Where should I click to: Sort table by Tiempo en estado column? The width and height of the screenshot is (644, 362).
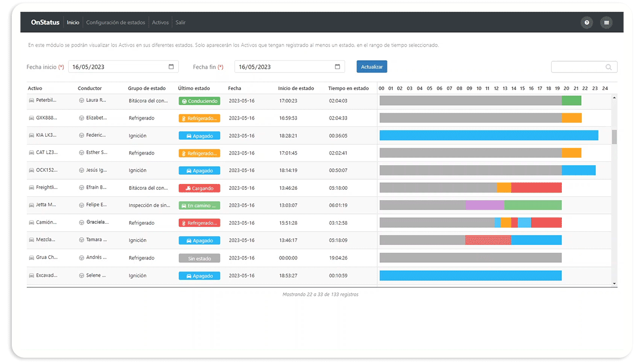point(348,88)
